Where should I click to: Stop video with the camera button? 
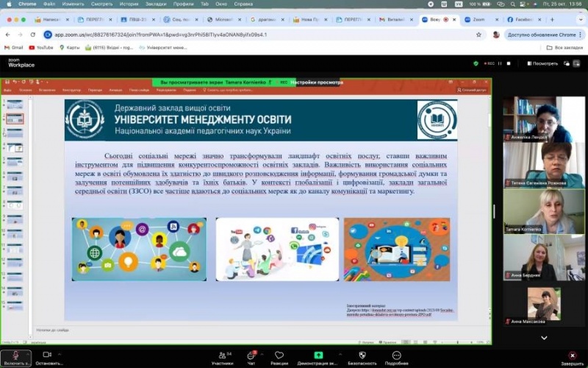coord(47,355)
